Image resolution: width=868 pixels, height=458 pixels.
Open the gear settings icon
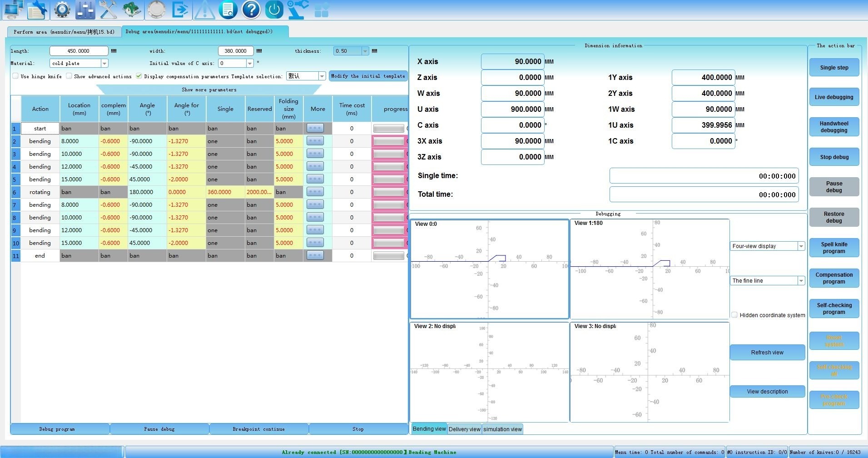pos(62,10)
